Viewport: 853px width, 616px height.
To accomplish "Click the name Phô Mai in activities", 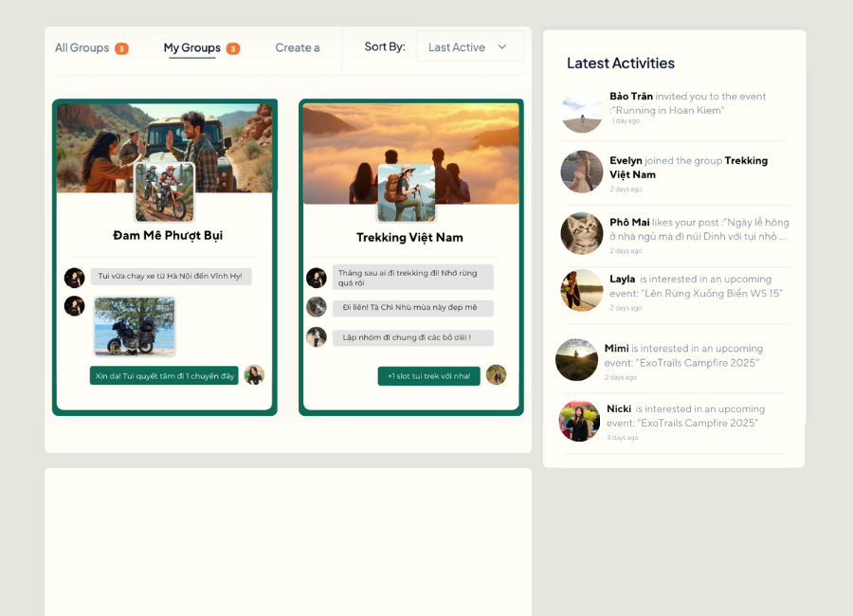I will (629, 222).
